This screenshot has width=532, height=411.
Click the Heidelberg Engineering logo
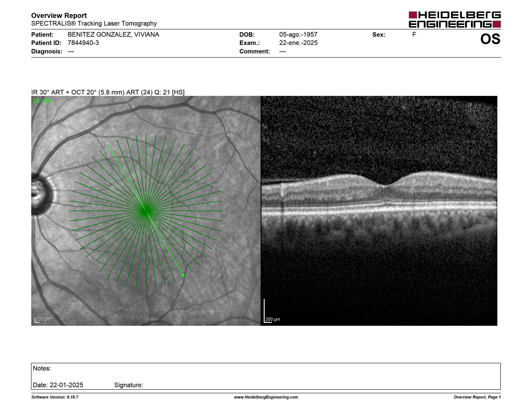click(x=455, y=20)
